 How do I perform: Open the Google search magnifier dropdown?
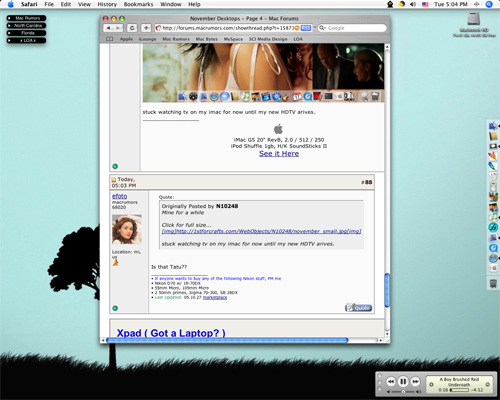322,28
